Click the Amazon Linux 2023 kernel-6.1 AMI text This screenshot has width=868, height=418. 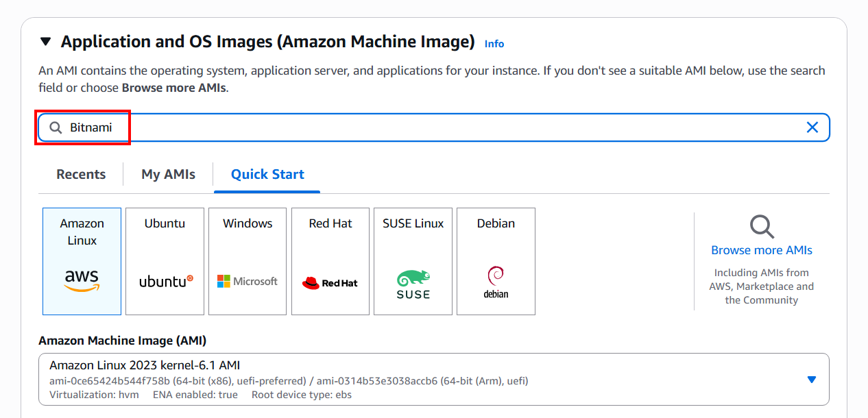(145, 365)
